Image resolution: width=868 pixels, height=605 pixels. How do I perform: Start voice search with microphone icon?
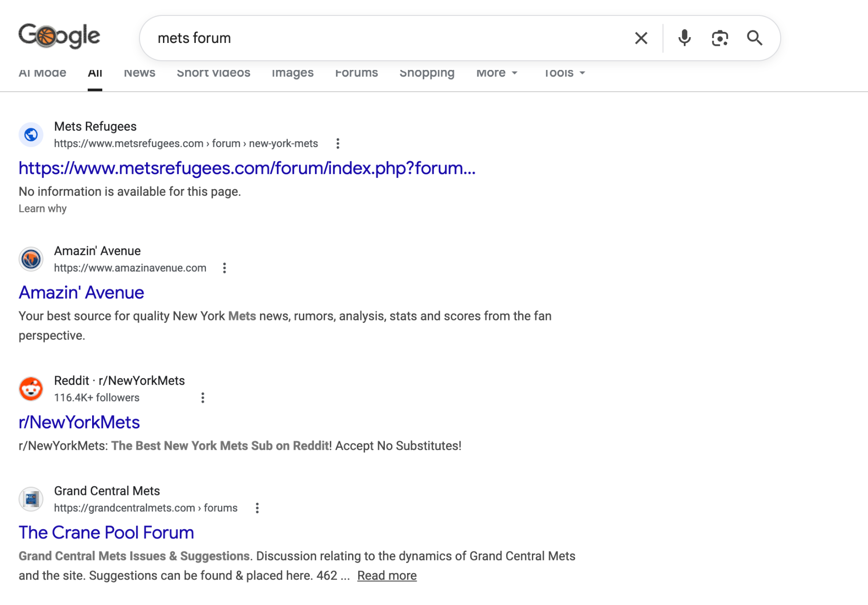tap(684, 38)
